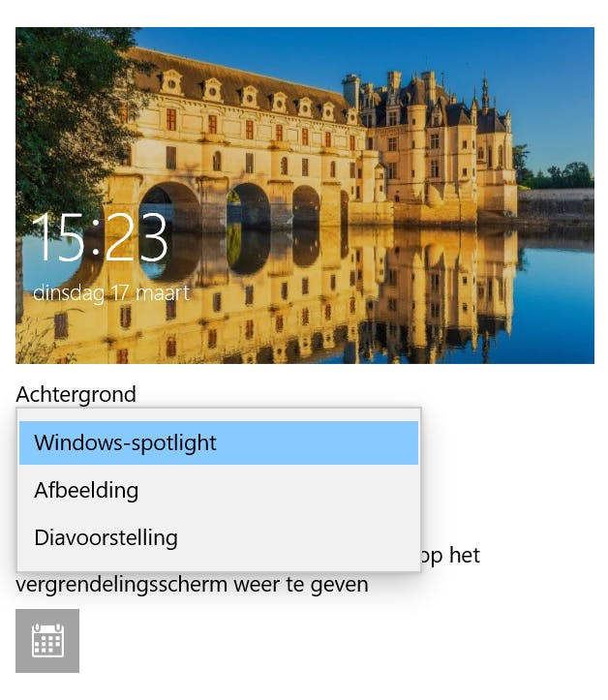608x700 pixels.
Task: Open the calendar app status tile
Action: point(47,641)
